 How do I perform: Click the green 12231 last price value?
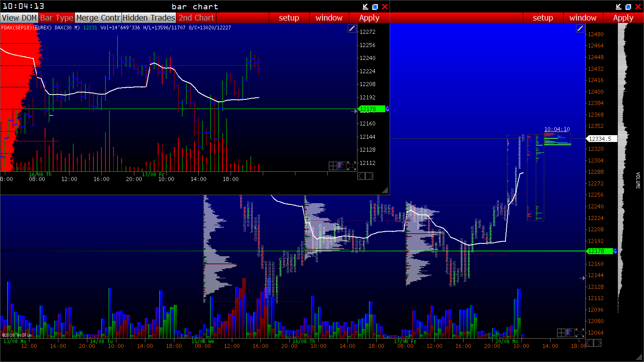(x=90, y=28)
